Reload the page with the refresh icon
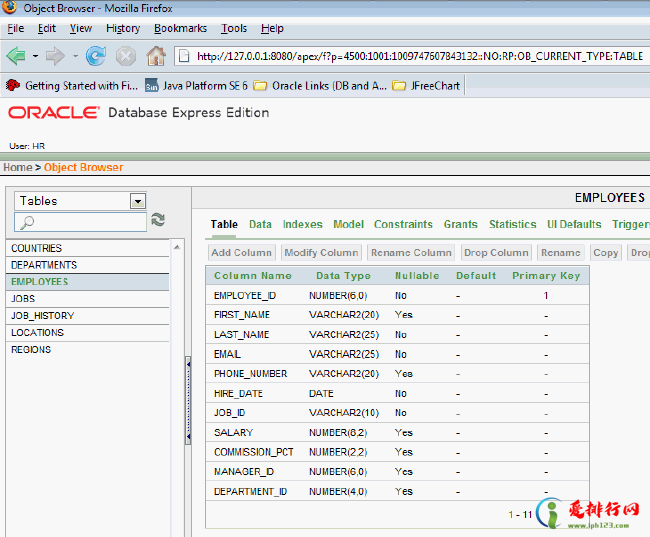This screenshot has width=650, height=537. (x=96, y=56)
